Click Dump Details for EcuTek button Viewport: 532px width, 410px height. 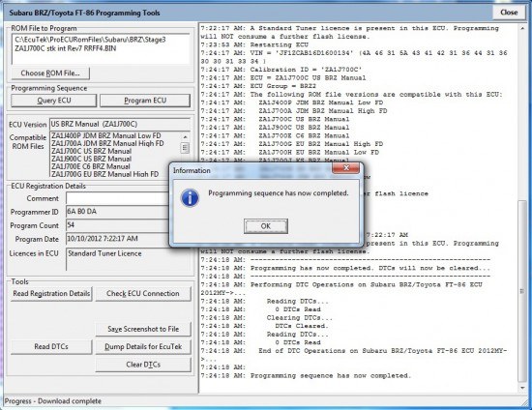tap(143, 347)
